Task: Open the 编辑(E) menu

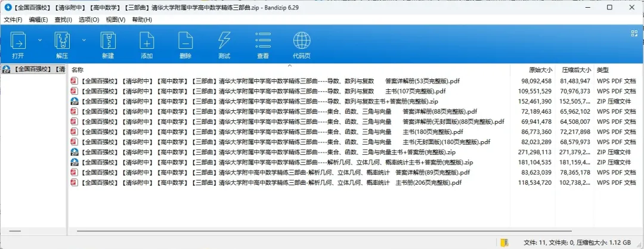Action: [38, 20]
